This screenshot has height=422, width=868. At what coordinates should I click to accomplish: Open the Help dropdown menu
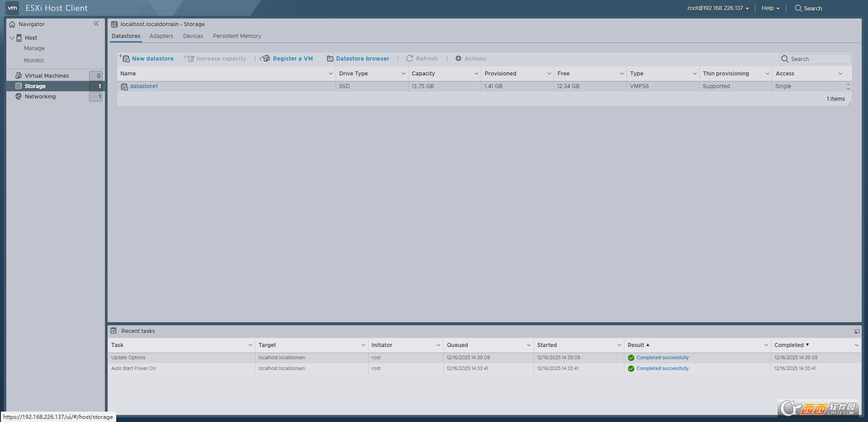[770, 8]
